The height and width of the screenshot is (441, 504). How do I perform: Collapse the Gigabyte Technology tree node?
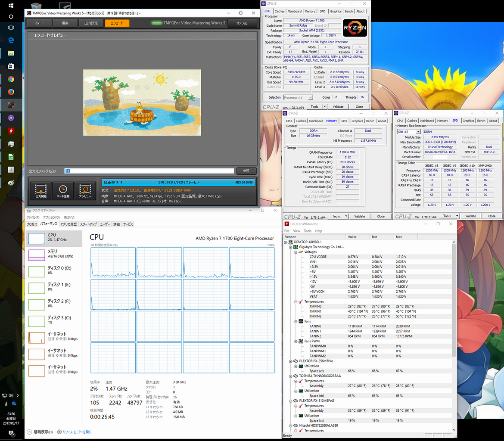[291, 247]
